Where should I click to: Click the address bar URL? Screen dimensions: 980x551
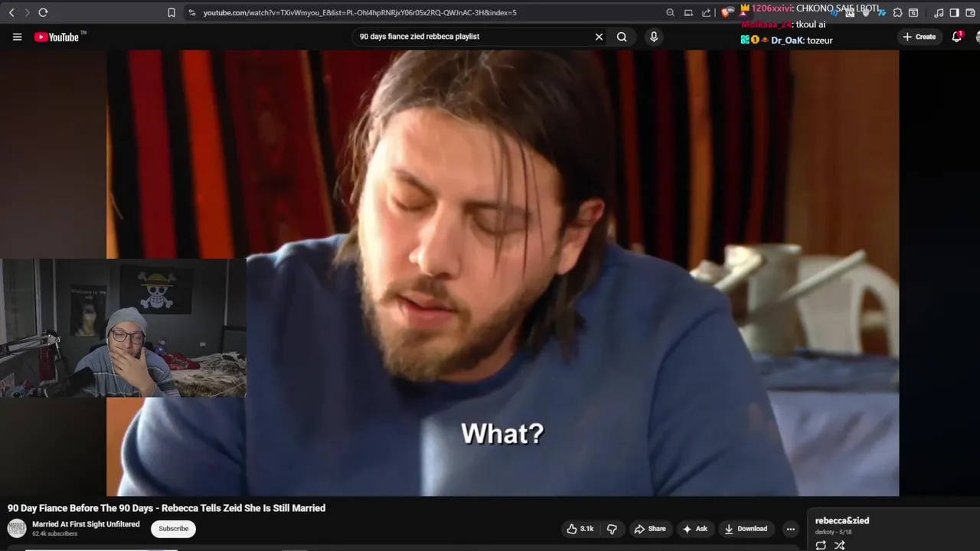tap(360, 12)
